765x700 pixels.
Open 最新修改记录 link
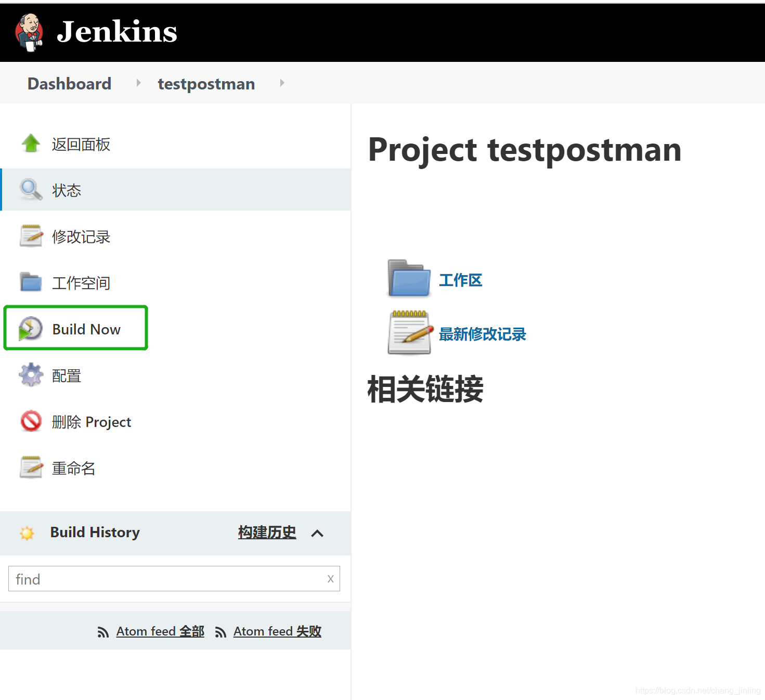click(483, 334)
